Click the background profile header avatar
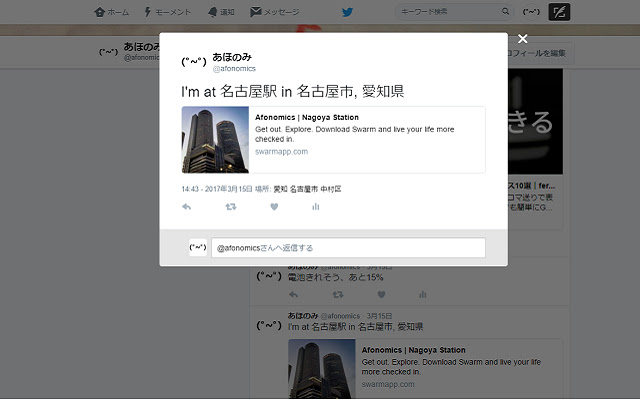The image size is (640, 400). pyautogui.click(x=109, y=52)
